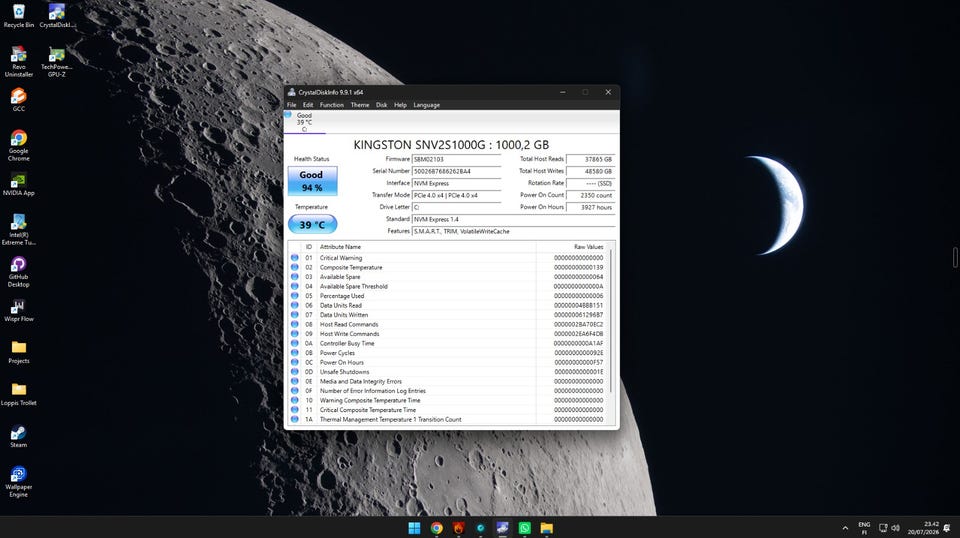Select the GitHub Desktop shortcut icon
The height and width of the screenshot is (538, 960).
pyautogui.click(x=18, y=272)
